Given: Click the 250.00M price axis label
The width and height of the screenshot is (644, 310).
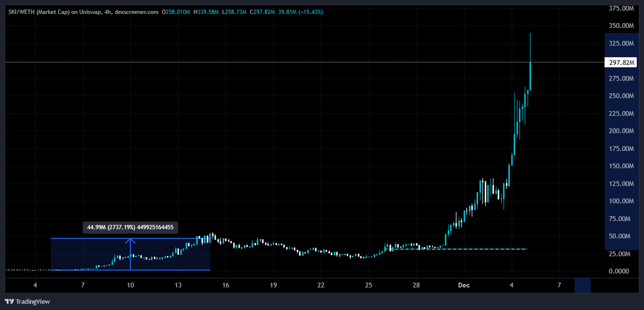Looking at the screenshot, I should (621, 96).
